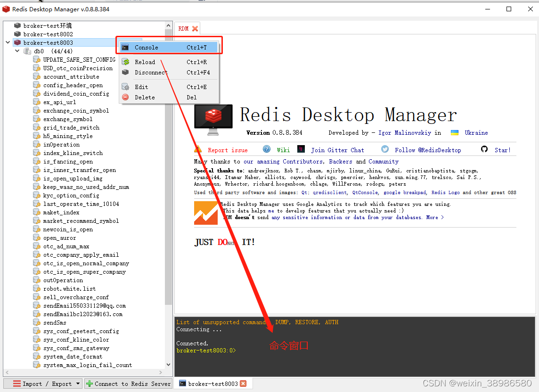Close the broker-test8003 console tab
539x392 pixels.
(x=243, y=383)
